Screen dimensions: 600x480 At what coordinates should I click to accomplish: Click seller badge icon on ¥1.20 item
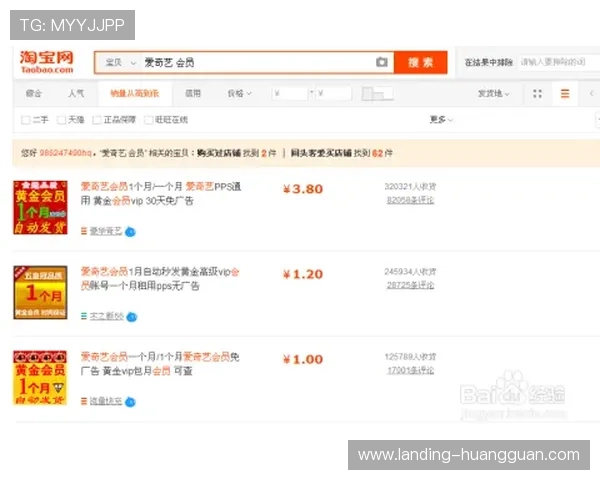click(132, 317)
